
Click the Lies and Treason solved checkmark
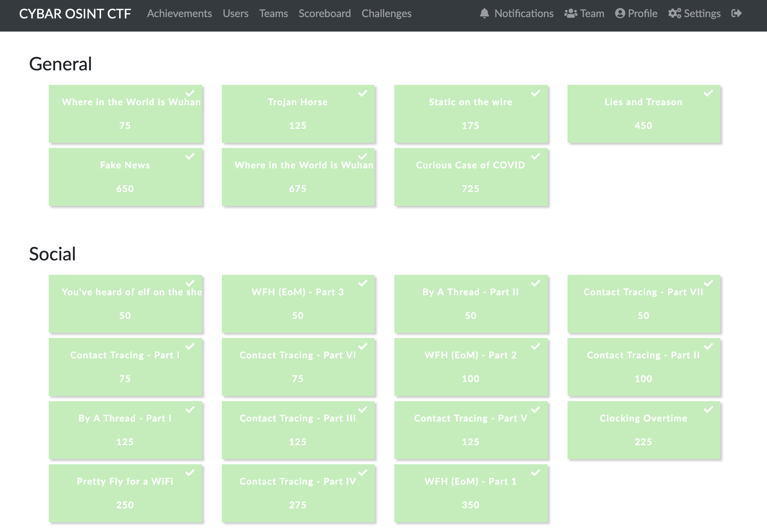click(x=708, y=93)
